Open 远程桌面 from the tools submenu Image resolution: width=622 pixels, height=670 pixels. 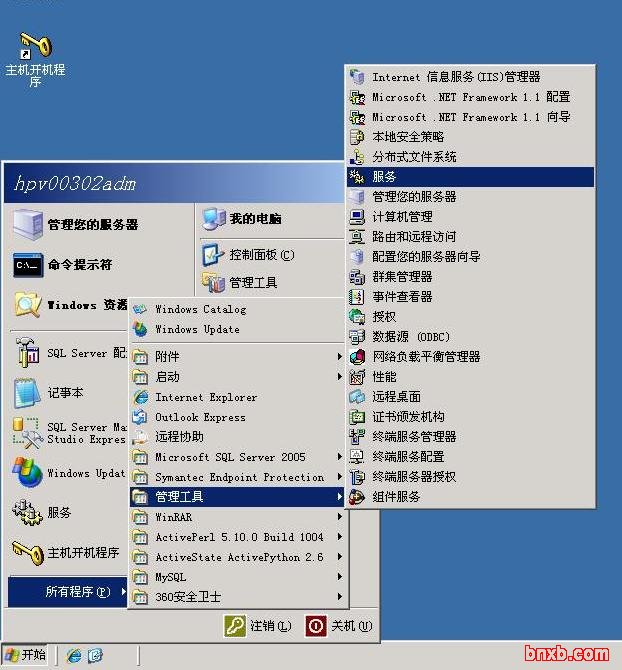click(396, 397)
